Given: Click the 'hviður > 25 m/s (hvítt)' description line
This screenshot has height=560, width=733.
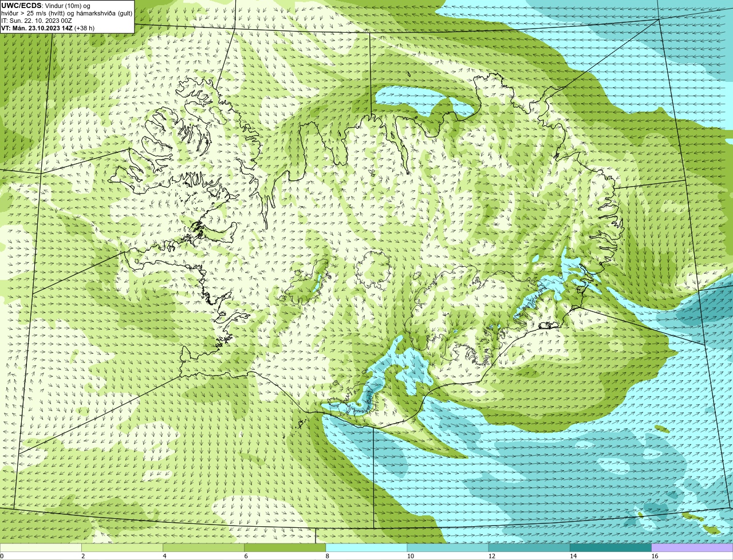Looking at the screenshot, I should tap(67, 13).
